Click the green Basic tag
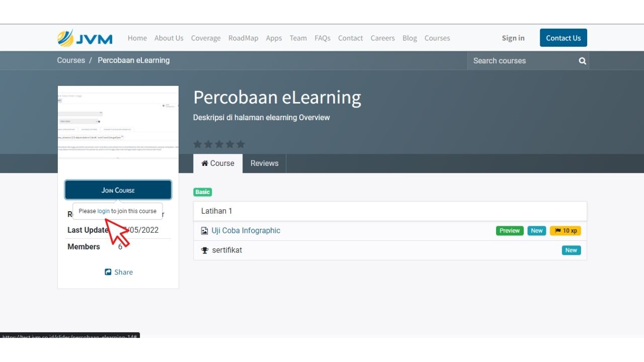Screen dimensions: 644x362 coord(202,192)
